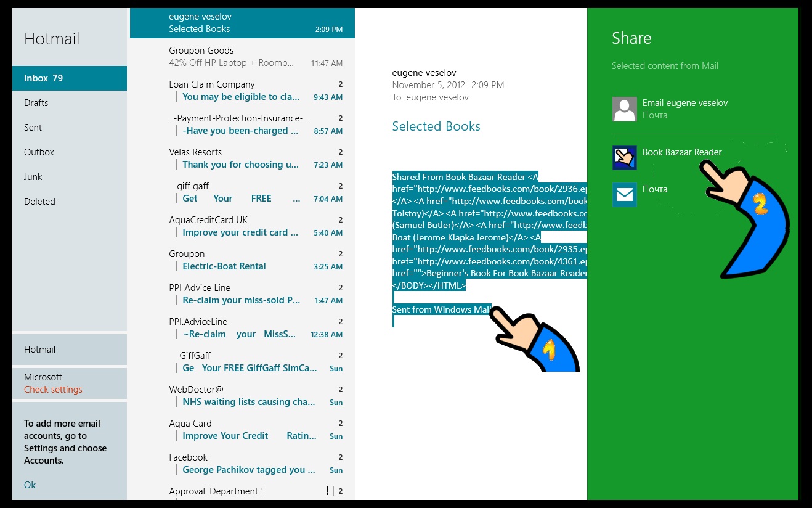This screenshot has width=812, height=508.
Task: Click the Hotmail title at top left
Action: pyautogui.click(x=52, y=39)
